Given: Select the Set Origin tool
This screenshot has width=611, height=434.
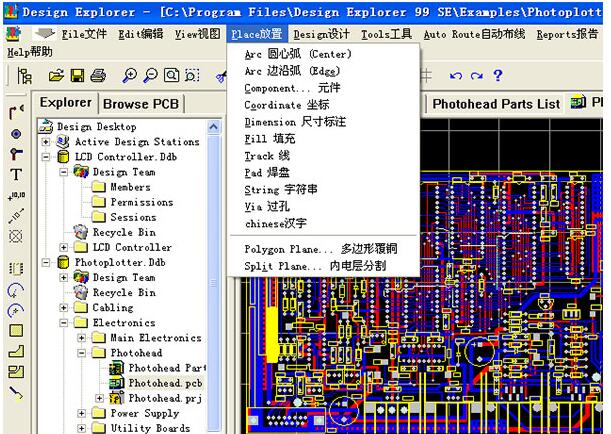Looking at the screenshot, I should 16,236.
